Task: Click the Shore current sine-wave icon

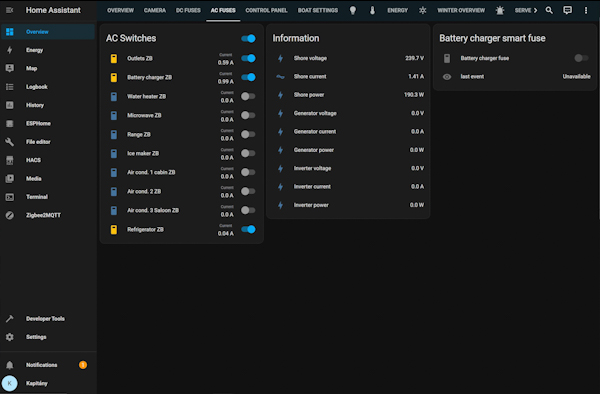Action: point(280,77)
